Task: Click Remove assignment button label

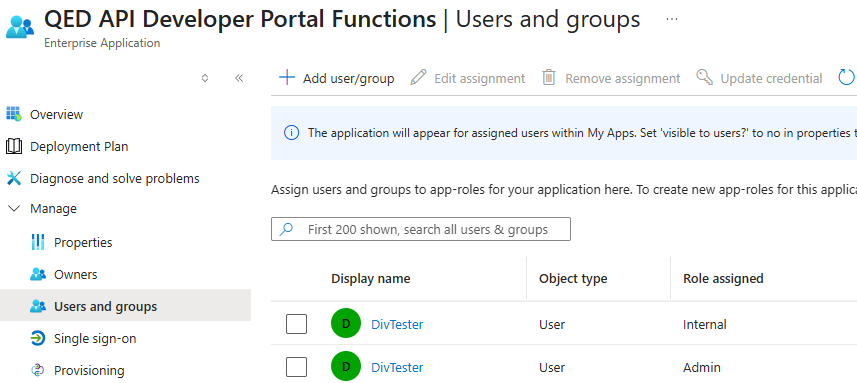Action: point(623,79)
